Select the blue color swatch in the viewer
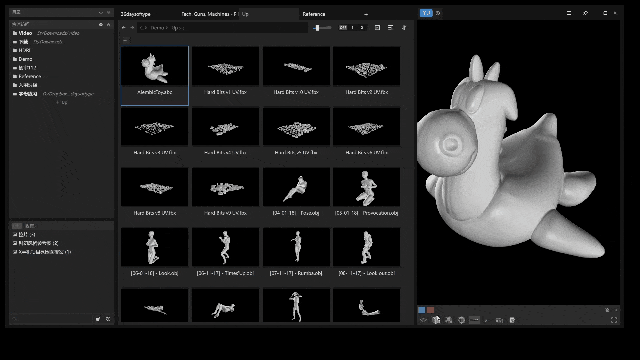The width and height of the screenshot is (640, 360). [422, 310]
